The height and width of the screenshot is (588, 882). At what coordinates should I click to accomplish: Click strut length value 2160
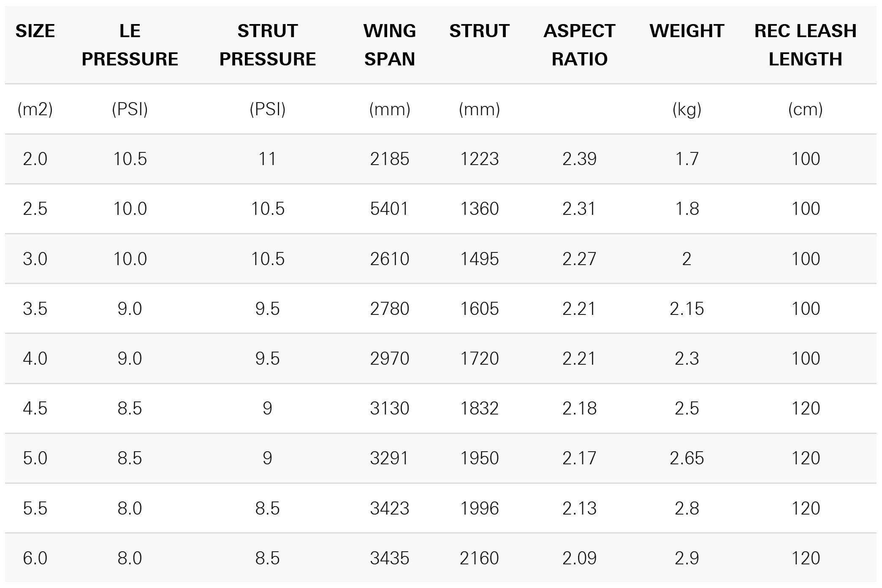pyautogui.click(x=479, y=558)
